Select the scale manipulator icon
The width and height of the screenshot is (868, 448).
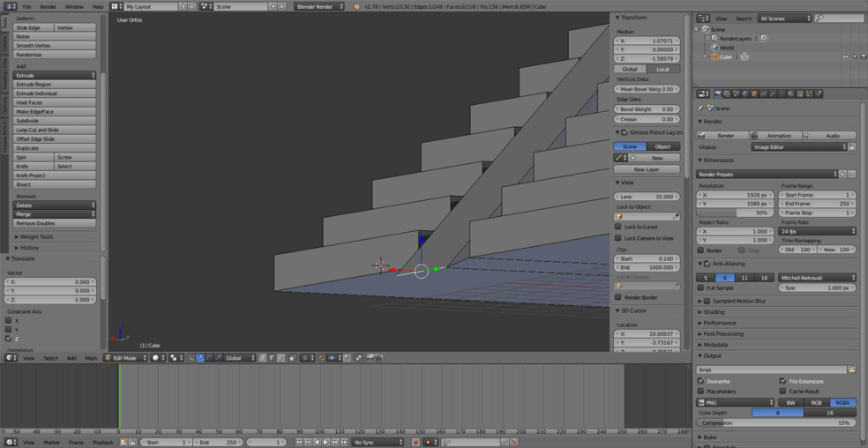click(x=218, y=358)
